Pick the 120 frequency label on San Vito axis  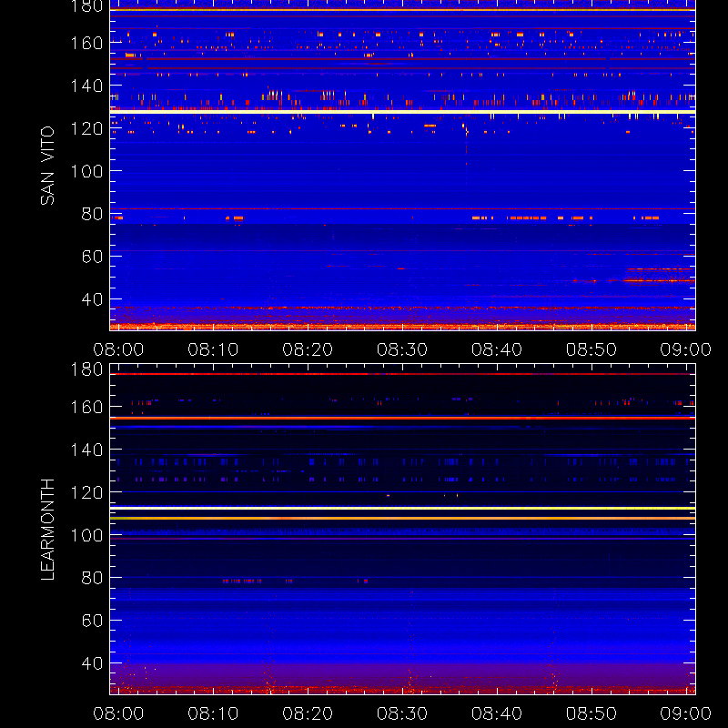(x=86, y=128)
